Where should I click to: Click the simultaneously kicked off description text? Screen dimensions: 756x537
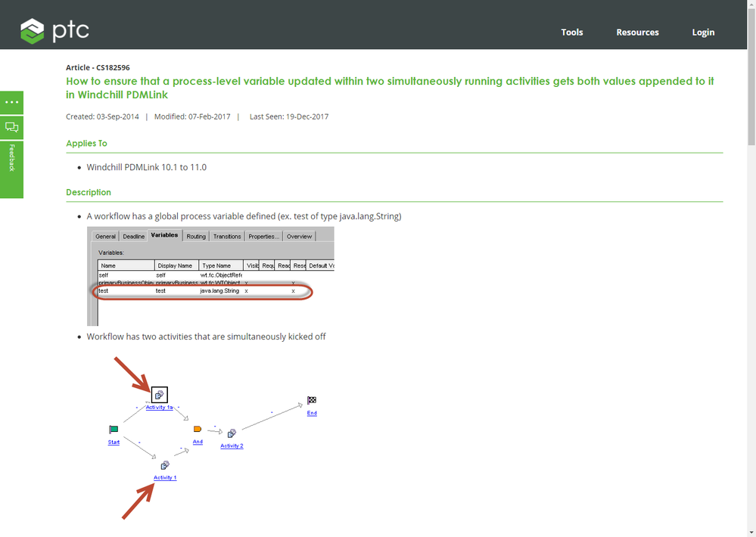[206, 337]
